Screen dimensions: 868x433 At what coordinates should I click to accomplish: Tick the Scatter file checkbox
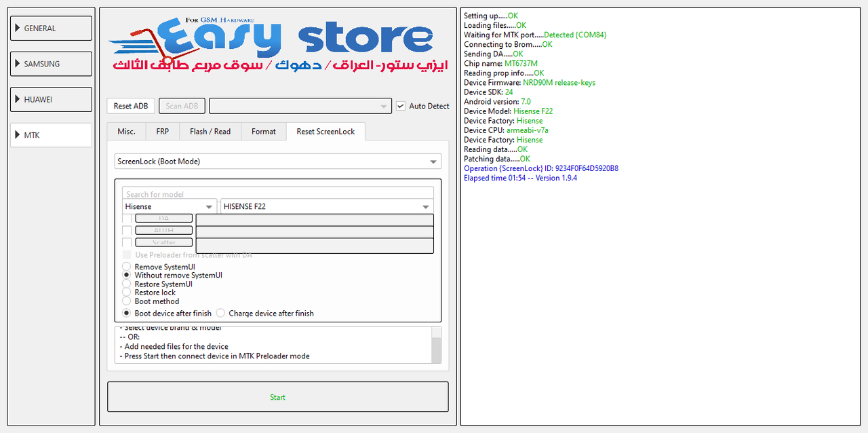click(127, 242)
